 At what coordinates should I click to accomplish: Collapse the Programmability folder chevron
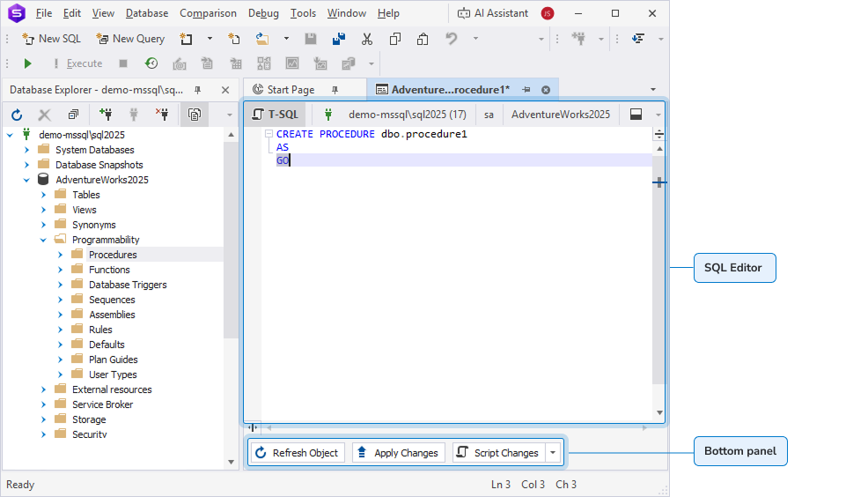(43, 240)
